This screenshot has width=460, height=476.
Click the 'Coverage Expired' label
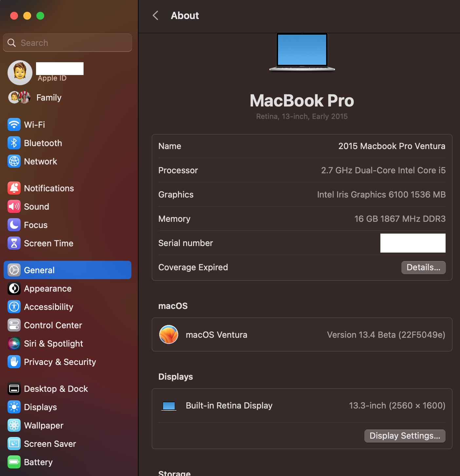tap(193, 267)
